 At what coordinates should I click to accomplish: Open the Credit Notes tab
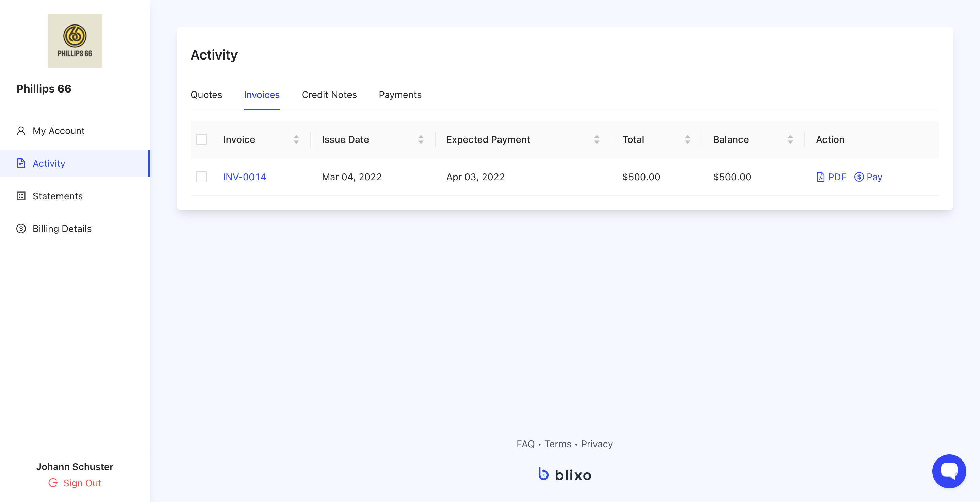click(x=329, y=95)
